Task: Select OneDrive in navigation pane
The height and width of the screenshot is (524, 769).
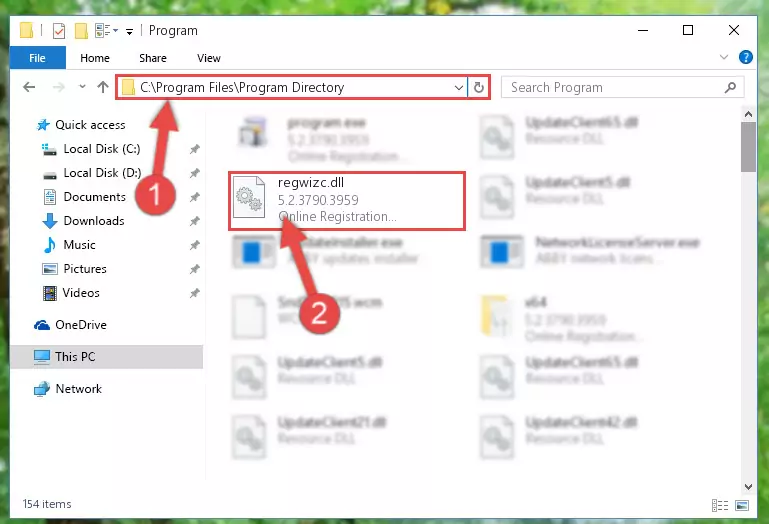Action: tap(70, 325)
